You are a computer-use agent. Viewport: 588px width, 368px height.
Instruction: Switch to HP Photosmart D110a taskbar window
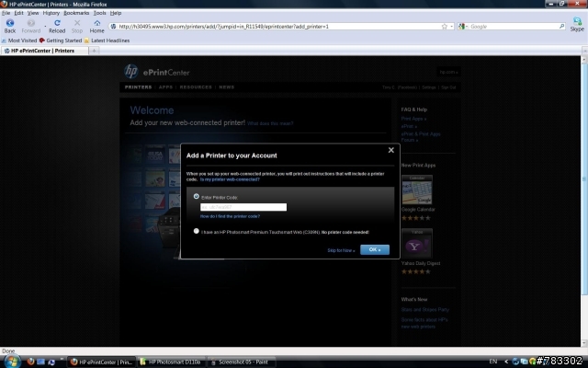pyautogui.click(x=171, y=362)
